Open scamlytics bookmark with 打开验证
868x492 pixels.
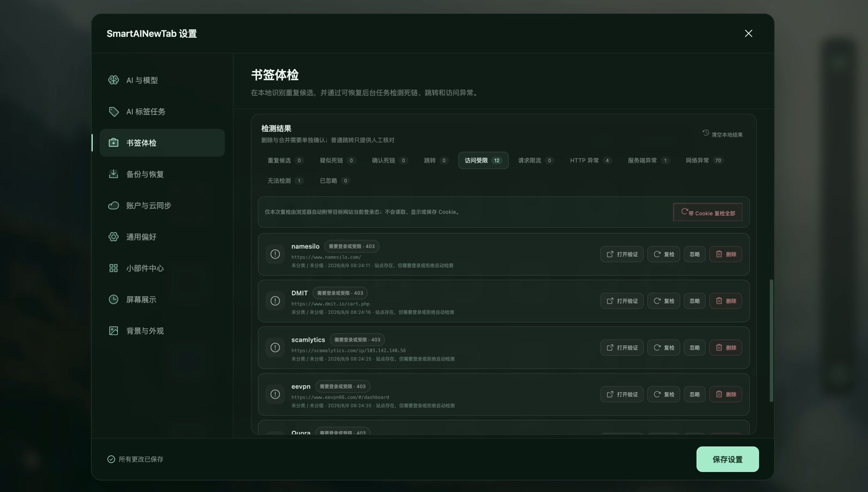(x=622, y=348)
